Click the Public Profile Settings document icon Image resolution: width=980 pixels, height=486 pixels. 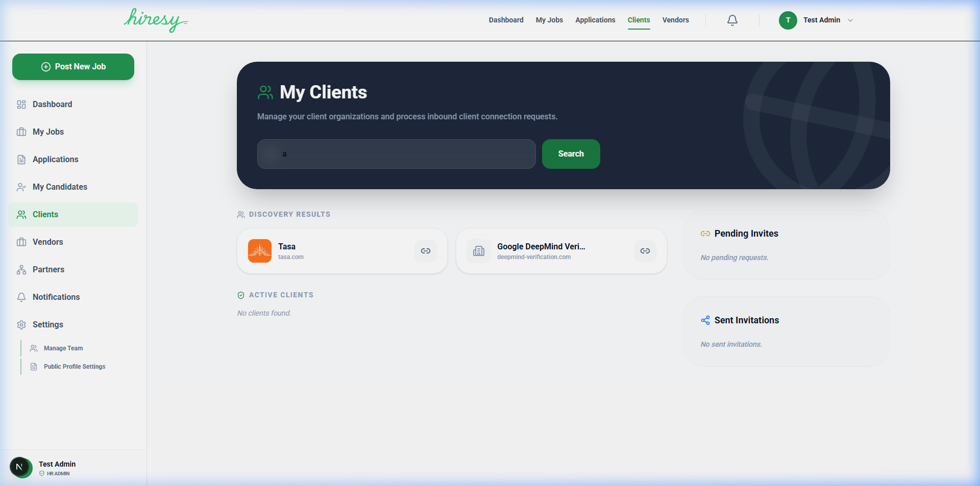pyautogui.click(x=34, y=367)
